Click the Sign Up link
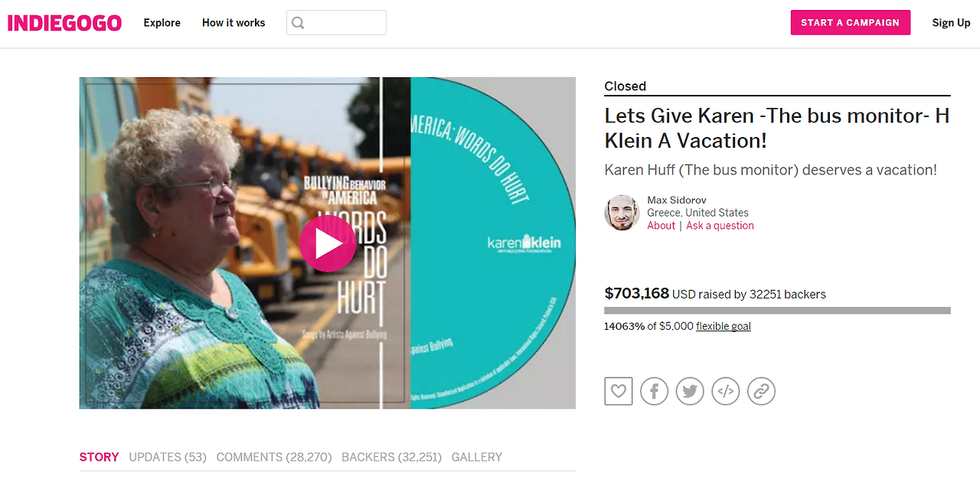The height and width of the screenshot is (489, 980). coord(951,23)
